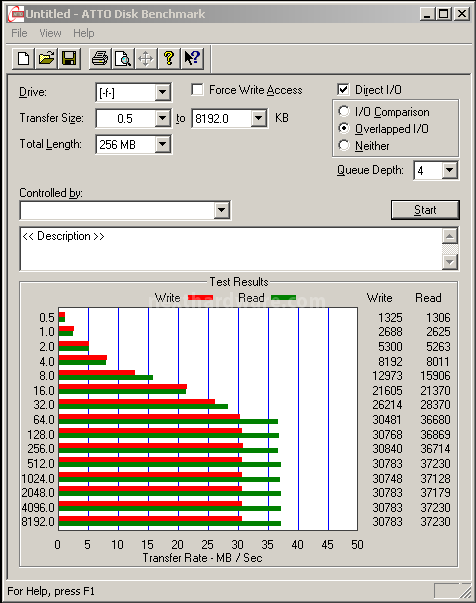Viewport: 476px width, 603px height.
Task: Maximize the ATTO Disk Benchmark window
Action: pyautogui.click(x=443, y=14)
